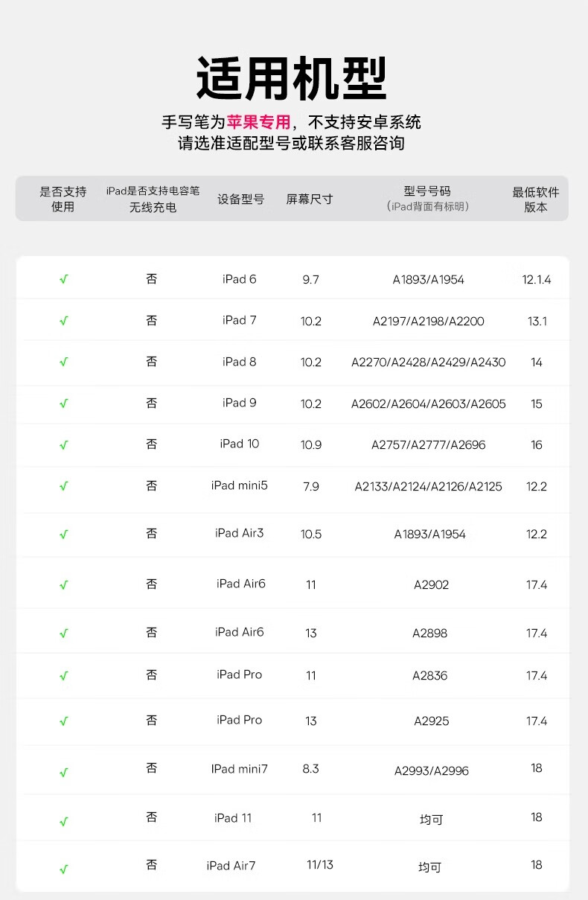Image resolution: width=588 pixels, height=900 pixels.
Task: Click the 14 version in the iPad 8 row
Action: pos(537,363)
